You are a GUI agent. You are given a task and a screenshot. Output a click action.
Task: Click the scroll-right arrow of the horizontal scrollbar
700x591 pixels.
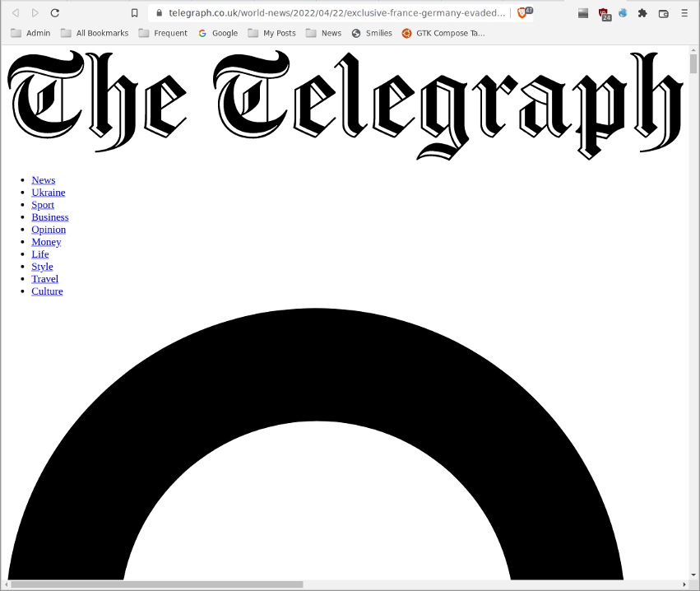coord(684,584)
